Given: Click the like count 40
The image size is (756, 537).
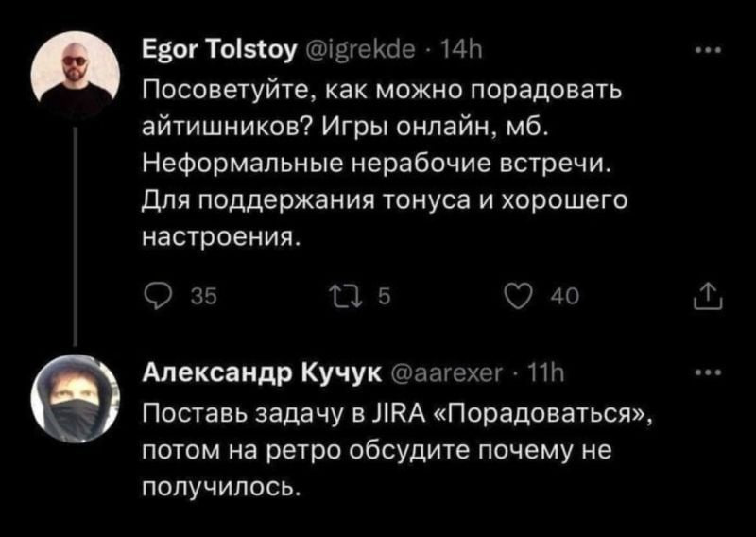Looking at the screenshot, I should [565, 298].
